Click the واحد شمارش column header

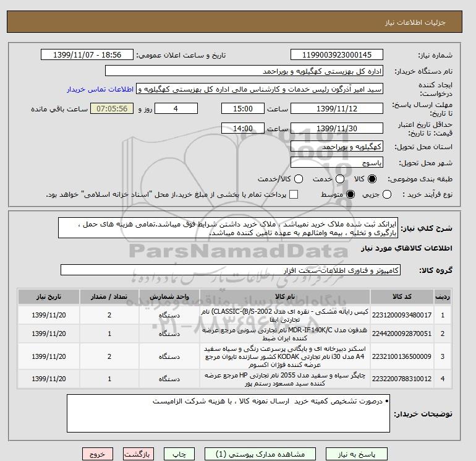coord(169,296)
